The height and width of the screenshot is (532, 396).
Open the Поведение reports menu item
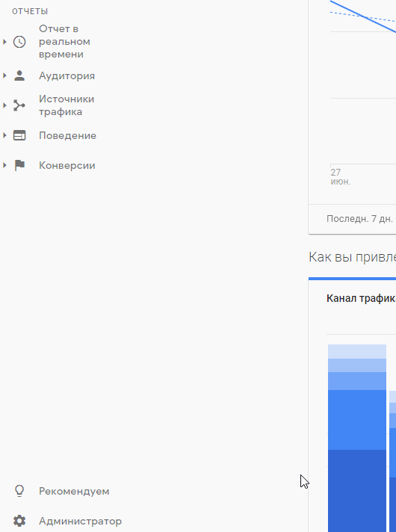67,136
